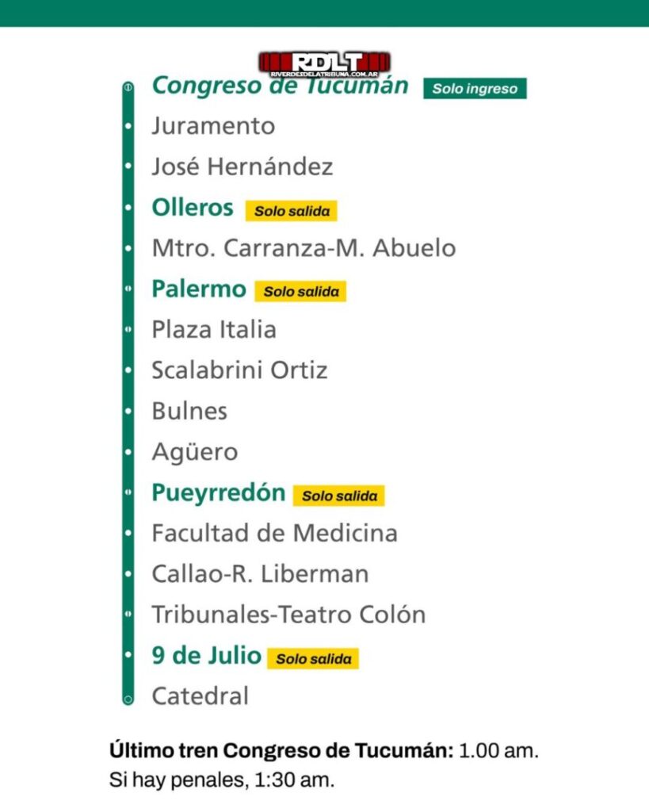Click the Último tren Congreso de Tucumán text

[x=281, y=750]
